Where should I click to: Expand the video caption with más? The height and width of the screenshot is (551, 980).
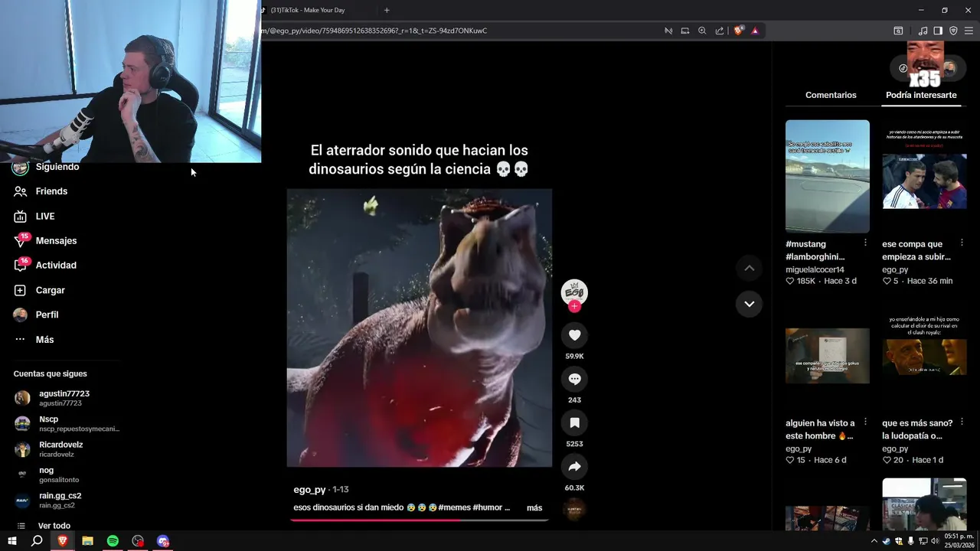coord(534,507)
